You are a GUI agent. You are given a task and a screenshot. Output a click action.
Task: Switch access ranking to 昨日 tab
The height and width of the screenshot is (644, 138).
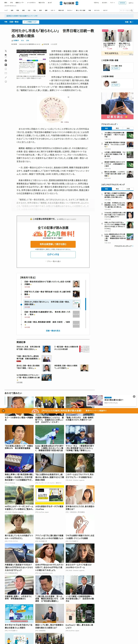pos(117,128)
